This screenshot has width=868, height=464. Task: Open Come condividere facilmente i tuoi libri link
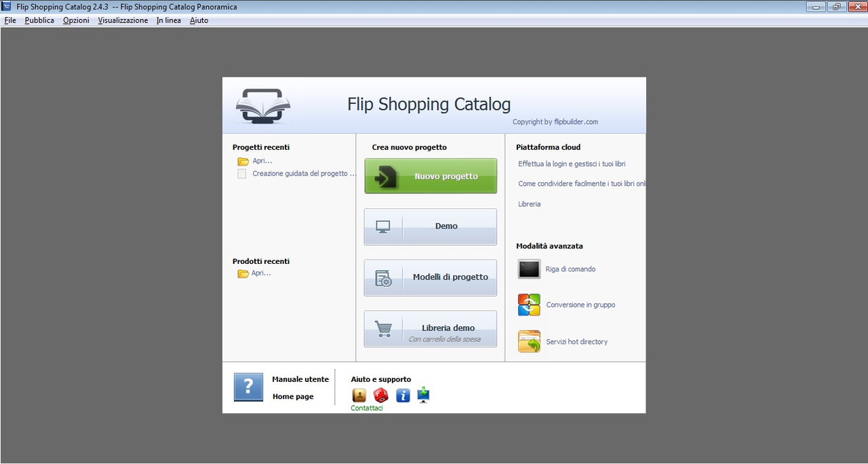pos(582,184)
